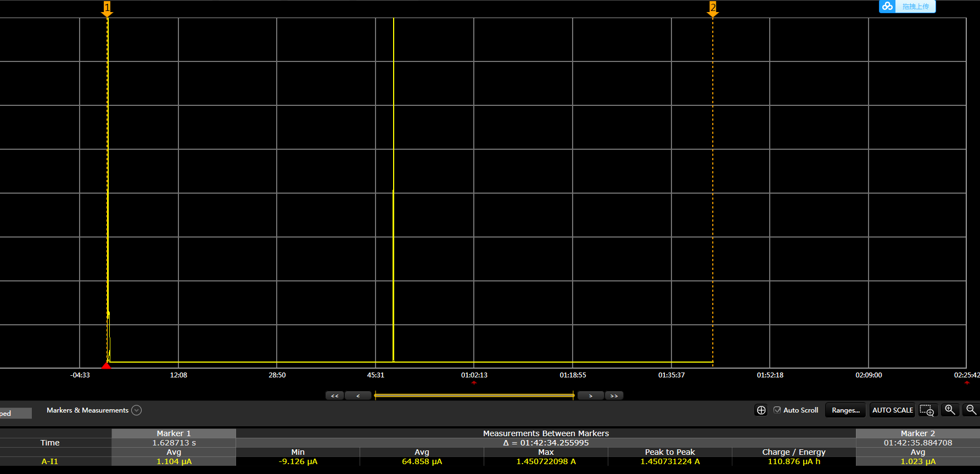Click the Max value 1.450722098 A
The width and height of the screenshot is (980, 474).
(x=546, y=461)
